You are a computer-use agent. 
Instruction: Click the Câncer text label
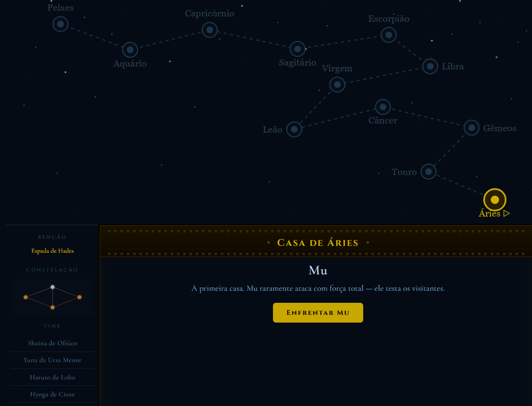click(x=383, y=120)
